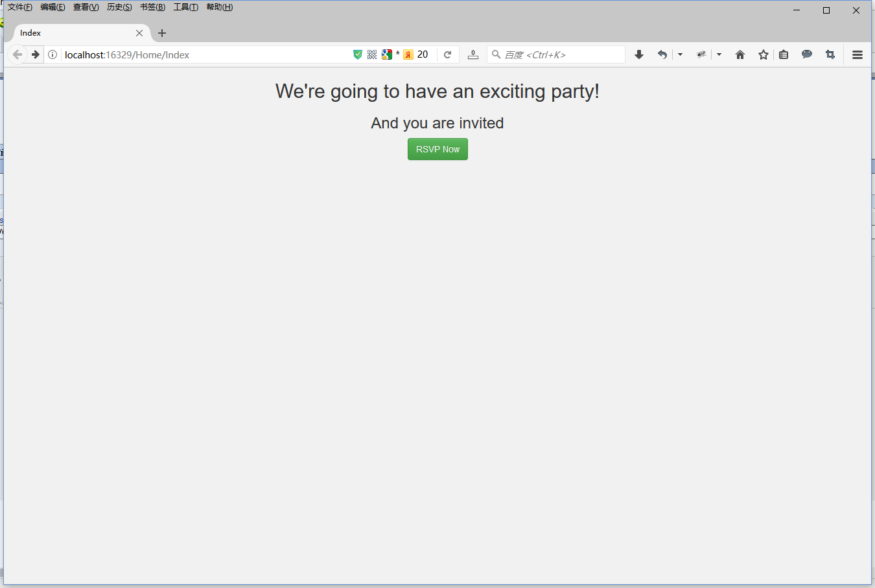Click the crop screenshot icon
Image resolution: width=875 pixels, height=588 pixels.
point(830,54)
